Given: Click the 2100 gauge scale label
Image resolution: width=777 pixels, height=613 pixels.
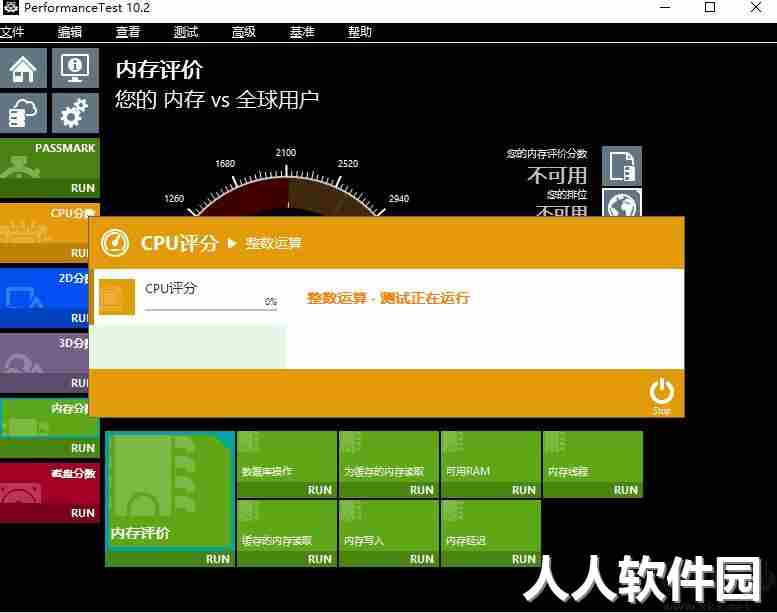Looking at the screenshot, I should point(286,153).
